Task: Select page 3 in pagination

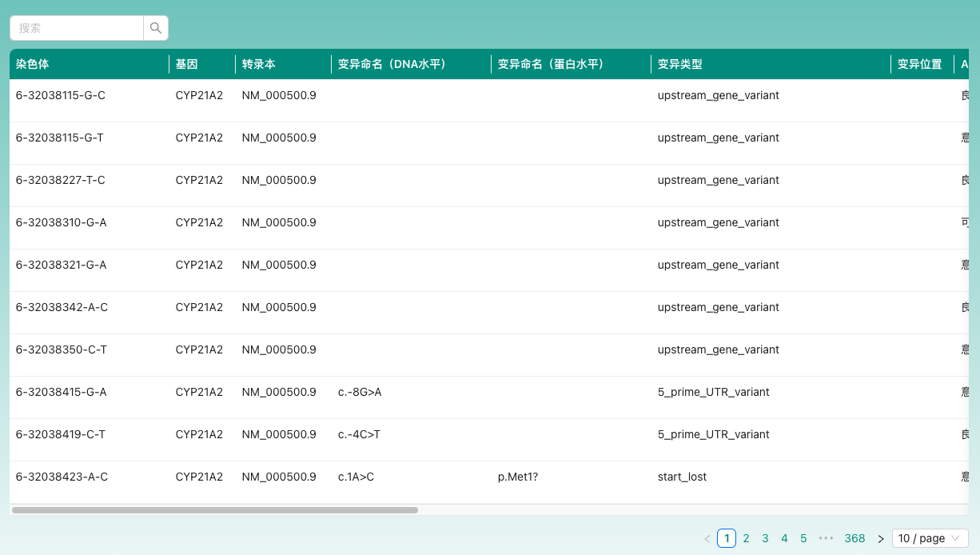Action: tap(765, 538)
